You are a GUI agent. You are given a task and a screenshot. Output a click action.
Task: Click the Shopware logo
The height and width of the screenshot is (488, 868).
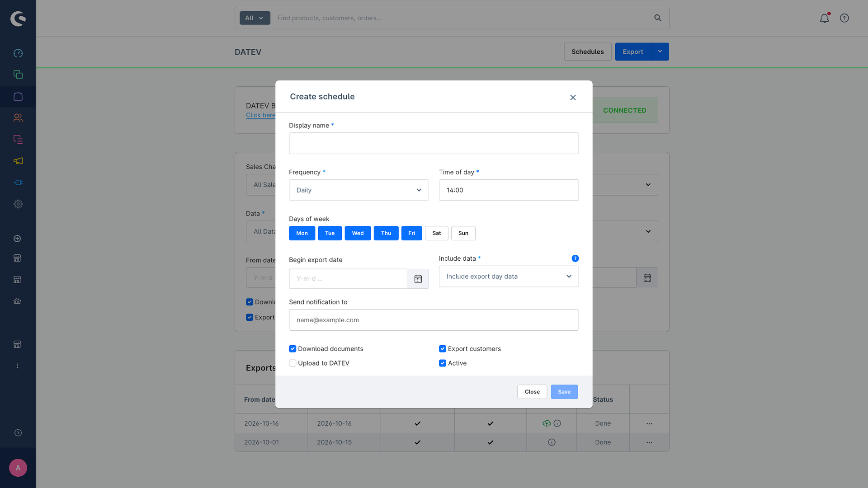(18, 19)
